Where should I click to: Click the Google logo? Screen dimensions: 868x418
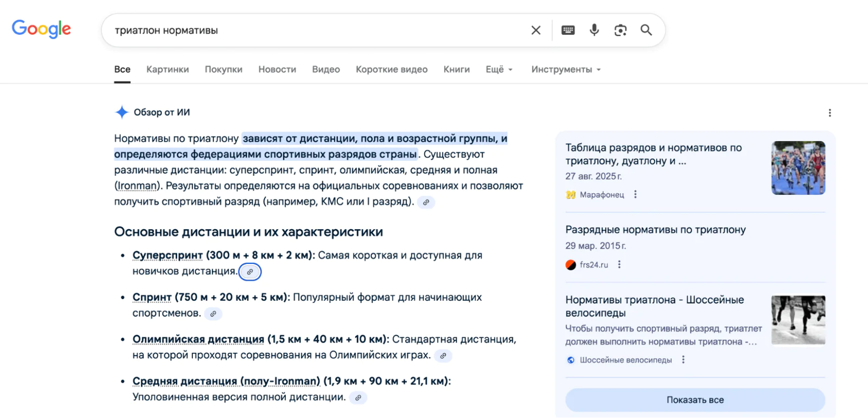point(41,29)
